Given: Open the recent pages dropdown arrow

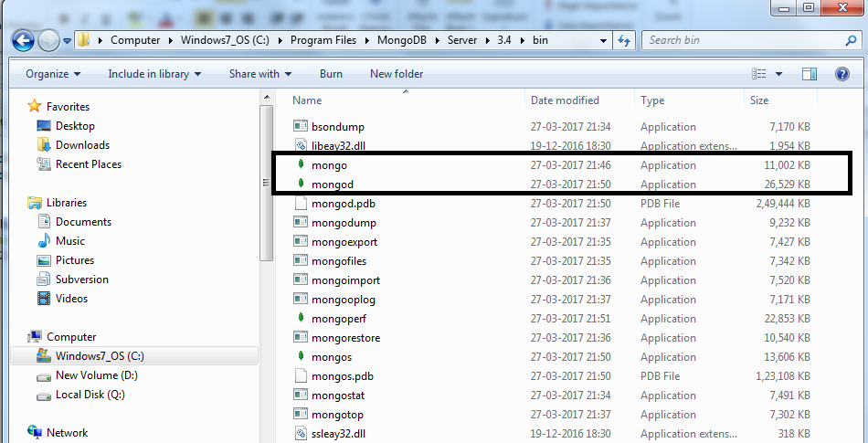Looking at the screenshot, I should click(x=67, y=40).
